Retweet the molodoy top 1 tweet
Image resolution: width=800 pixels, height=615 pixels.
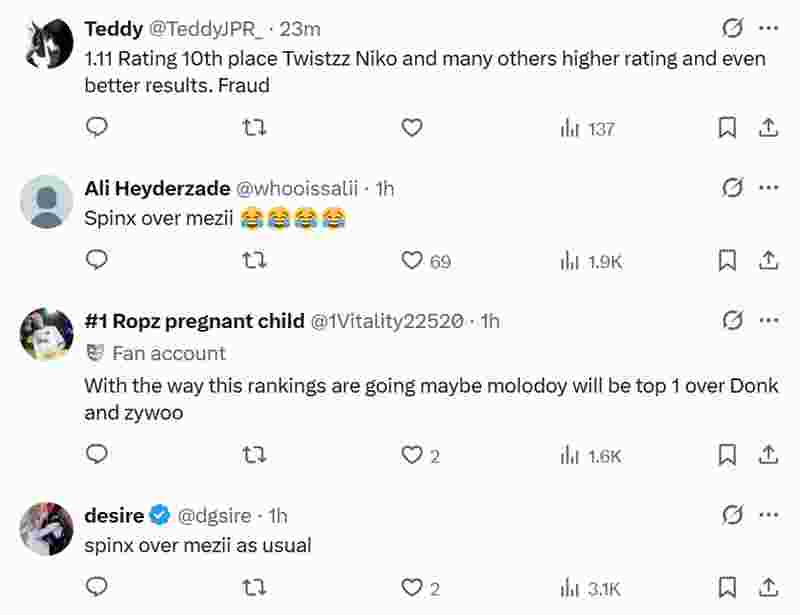tap(255, 455)
